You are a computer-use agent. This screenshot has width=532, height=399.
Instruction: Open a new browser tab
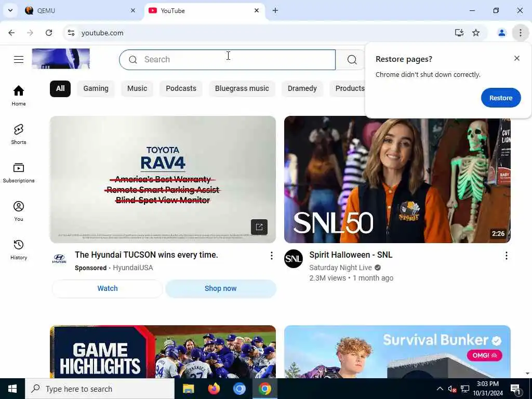click(x=275, y=11)
